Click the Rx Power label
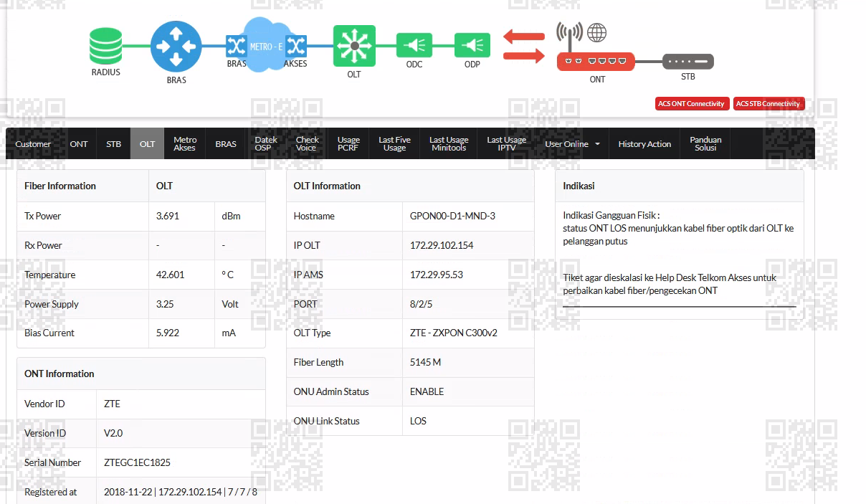This screenshot has width=866, height=504. tap(44, 245)
